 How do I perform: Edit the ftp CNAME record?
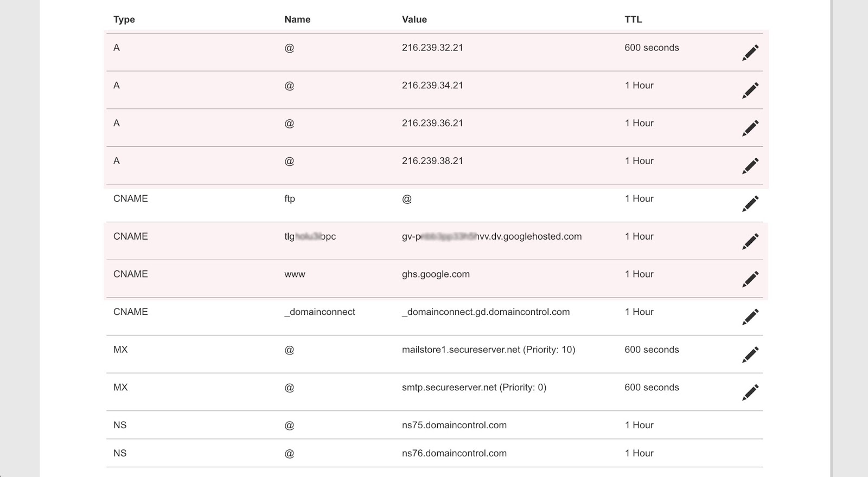[750, 203]
